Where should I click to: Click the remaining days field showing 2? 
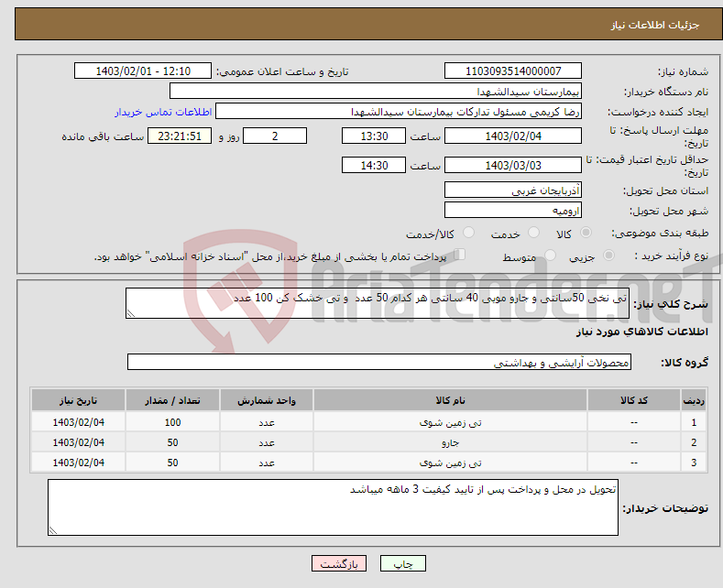coord(275,136)
